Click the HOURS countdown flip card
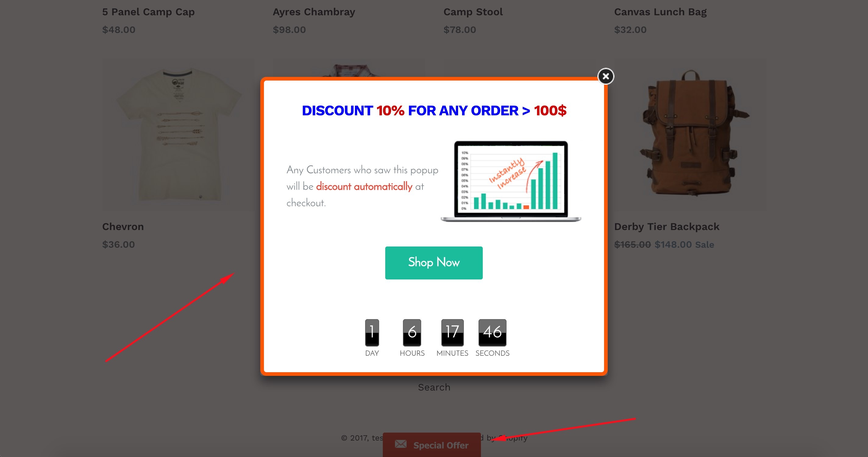 click(x=412, y=333)
